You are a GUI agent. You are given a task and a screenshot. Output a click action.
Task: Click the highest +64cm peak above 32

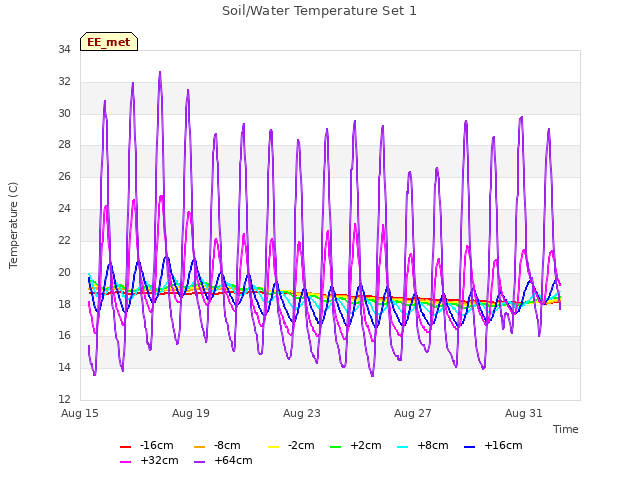point(160,73)
